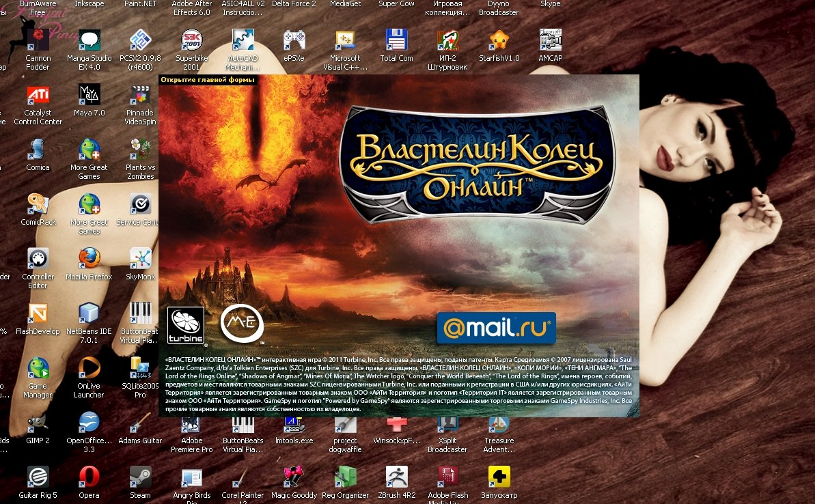815x504 pixels.
Task: Click the SQLite2009 Pro icon
Action: 140,367
